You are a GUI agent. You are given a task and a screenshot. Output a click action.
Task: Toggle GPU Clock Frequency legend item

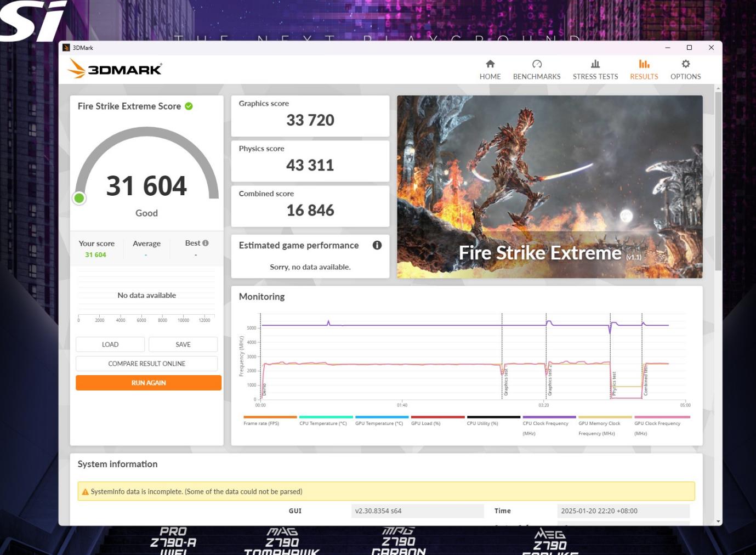(x=662, y=426)
